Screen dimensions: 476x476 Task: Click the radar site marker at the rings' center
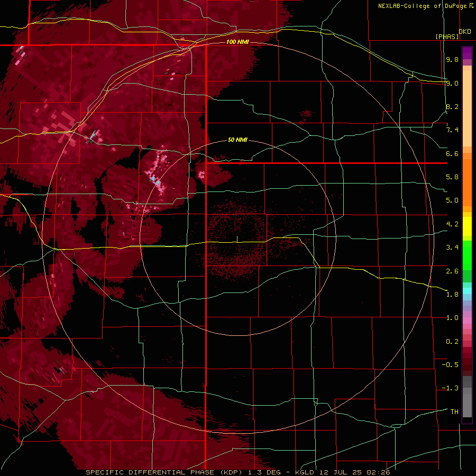coord(237,239)
